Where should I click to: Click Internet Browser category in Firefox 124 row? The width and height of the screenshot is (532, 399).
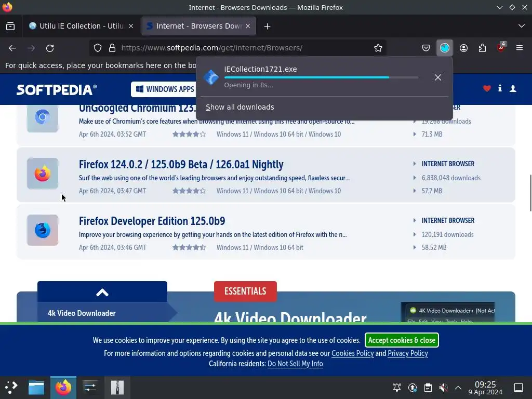[x=448, y=164]
